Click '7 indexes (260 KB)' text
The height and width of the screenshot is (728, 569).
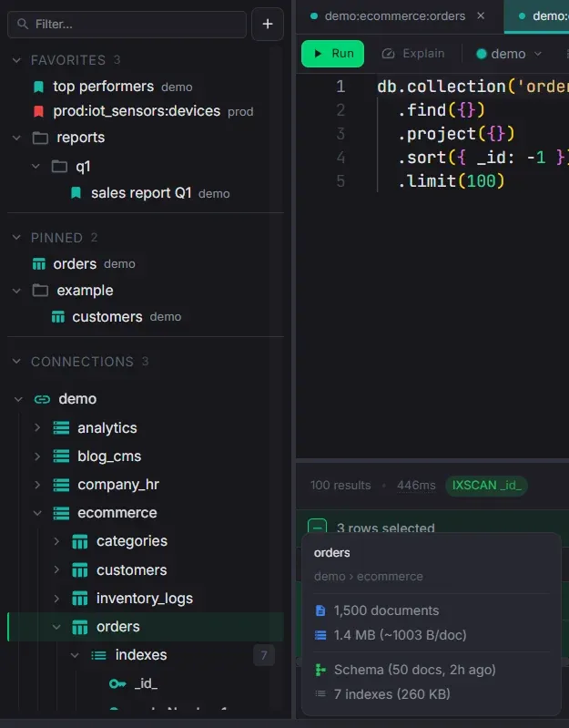tap(391, 694)
